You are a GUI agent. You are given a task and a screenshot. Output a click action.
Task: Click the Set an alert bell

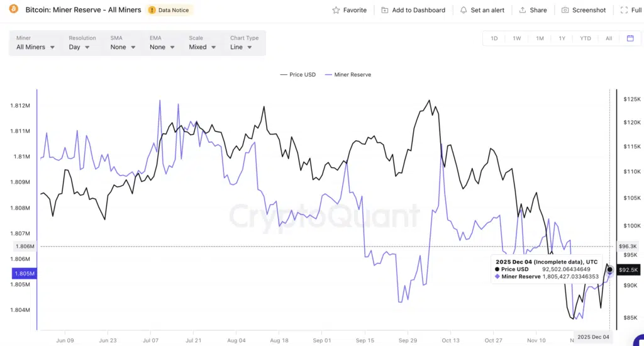pos(464,10)
